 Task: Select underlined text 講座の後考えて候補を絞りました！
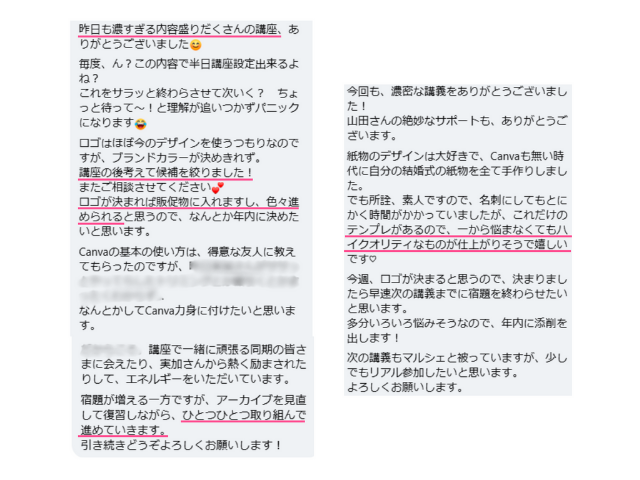click(166, 173)
